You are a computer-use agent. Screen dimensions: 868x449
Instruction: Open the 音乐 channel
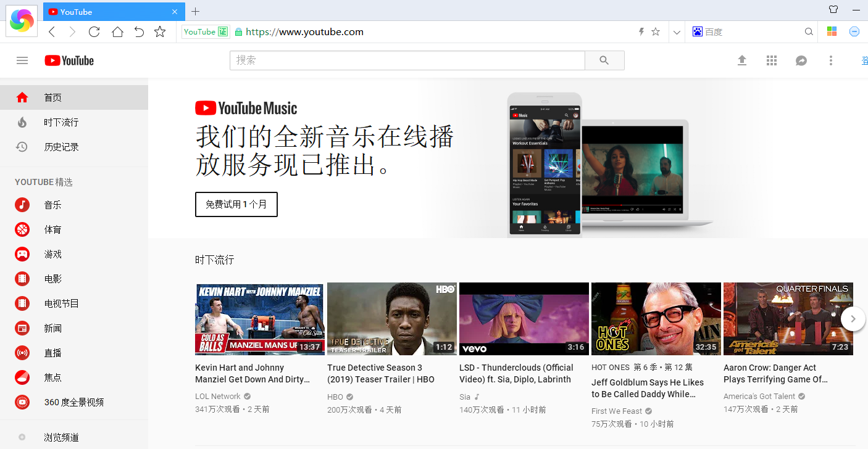pyautogui.click(x=74, y=205)
